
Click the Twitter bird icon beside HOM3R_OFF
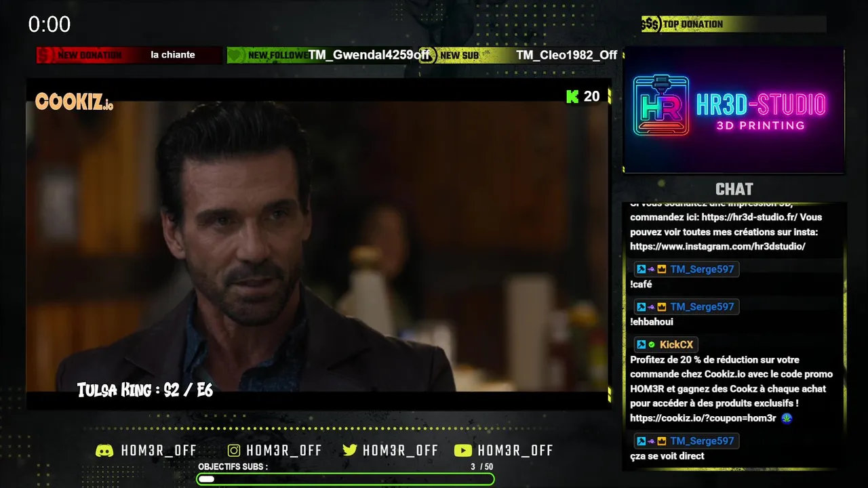pos(350,451)
